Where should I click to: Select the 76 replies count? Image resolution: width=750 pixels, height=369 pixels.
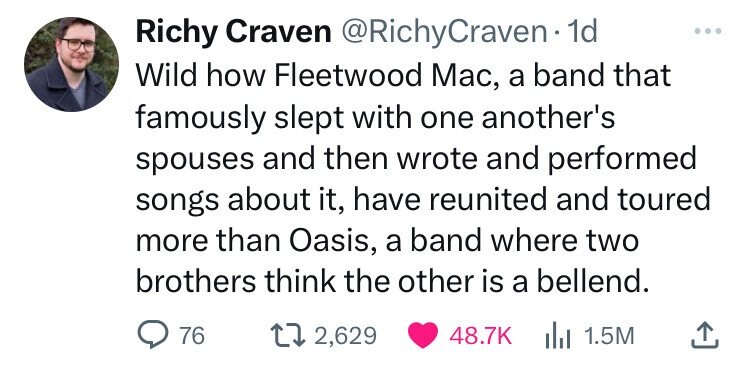click(x=192, y=335)
